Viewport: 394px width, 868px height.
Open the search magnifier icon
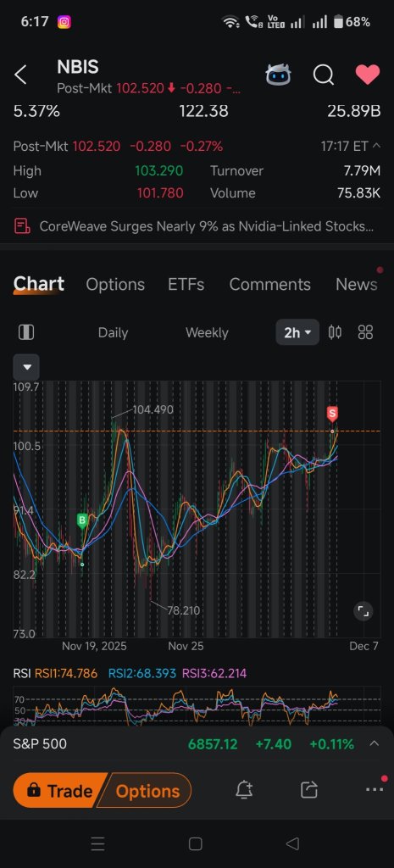point(323,75)
